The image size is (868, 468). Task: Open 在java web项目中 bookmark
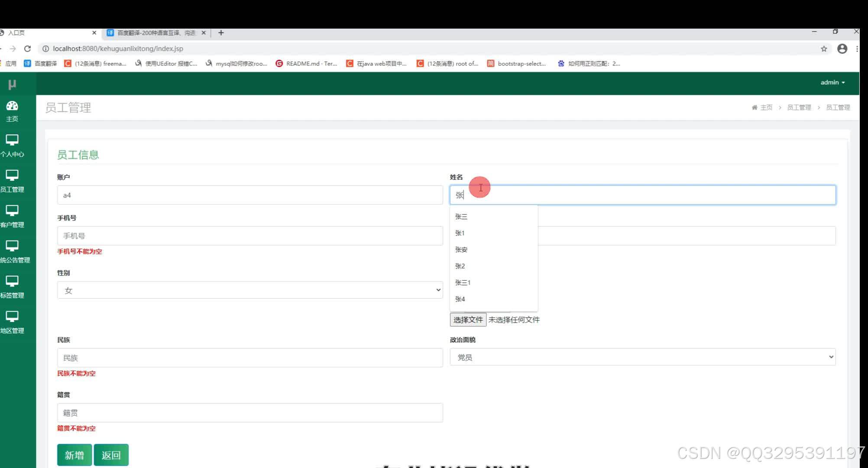(x=376, y=63)
